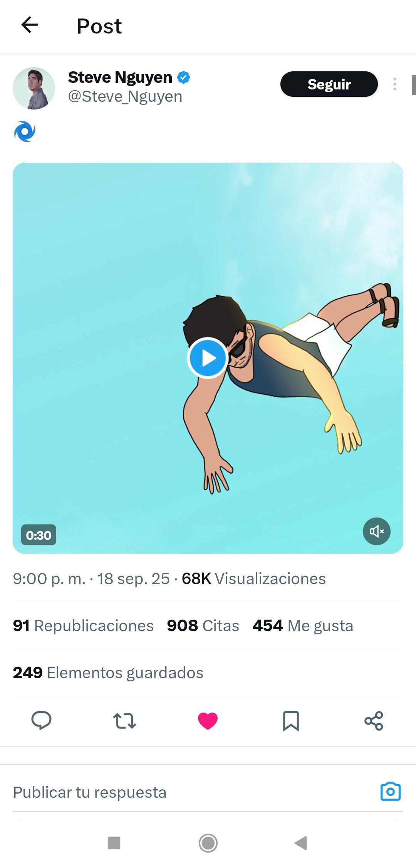The height and width of the screenshot is (868, 416).
Task: Tap the blue cyclone emoji in the post
Action: (x=25, y=131)
